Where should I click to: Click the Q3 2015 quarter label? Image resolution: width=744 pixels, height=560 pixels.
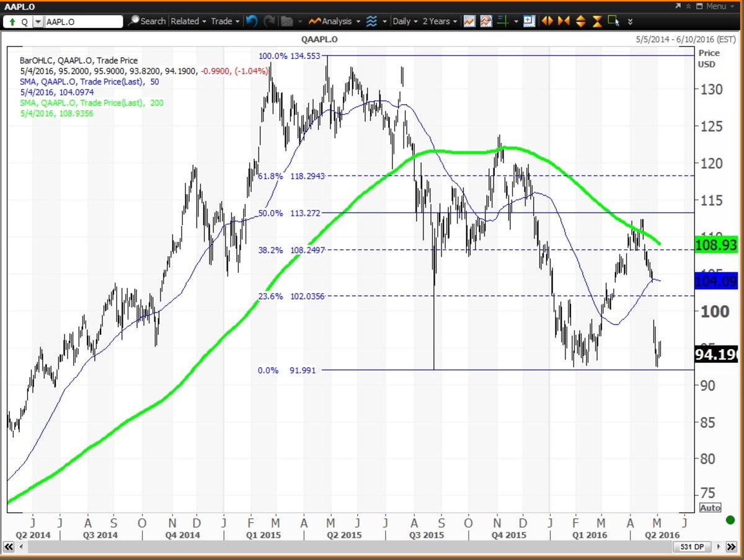[427, 535]
